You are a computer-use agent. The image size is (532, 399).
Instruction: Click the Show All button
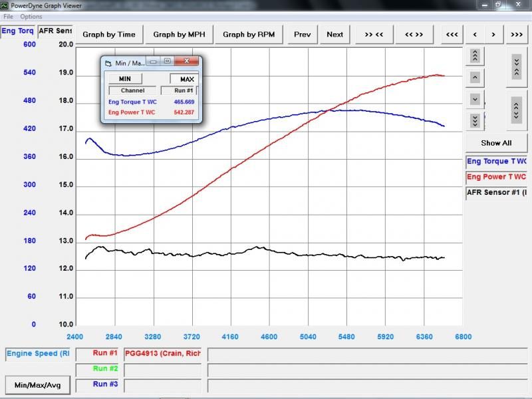coord(496,143)
